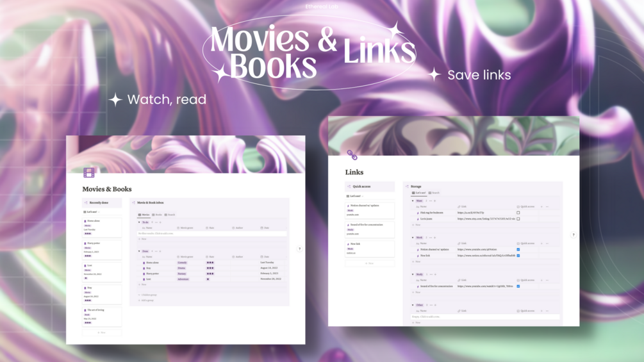Click New button below Recently done cards
644x362 pixels.
point(102,333)
